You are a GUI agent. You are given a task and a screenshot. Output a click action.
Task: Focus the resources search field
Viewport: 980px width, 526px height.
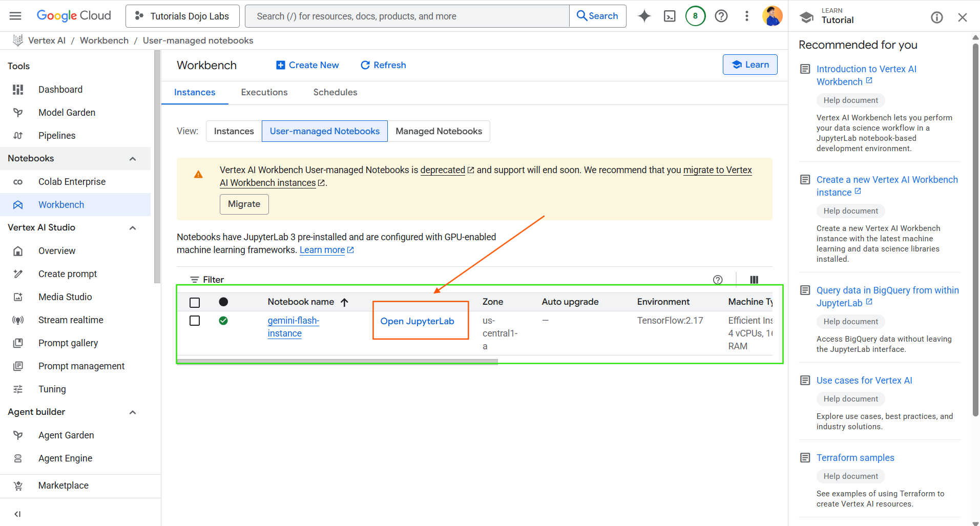click(x=407, y=16)
